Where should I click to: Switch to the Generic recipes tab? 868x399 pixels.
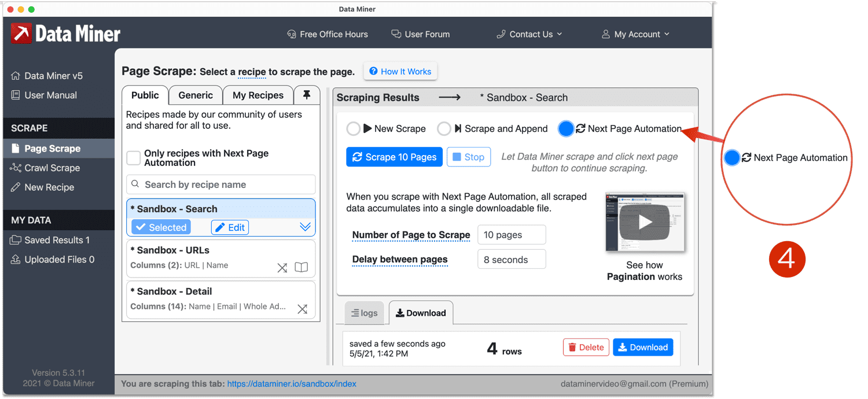195,94
